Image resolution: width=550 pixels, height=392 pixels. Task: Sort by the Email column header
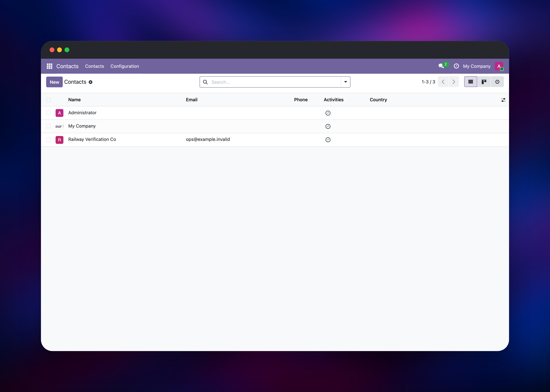coord(192,100)
